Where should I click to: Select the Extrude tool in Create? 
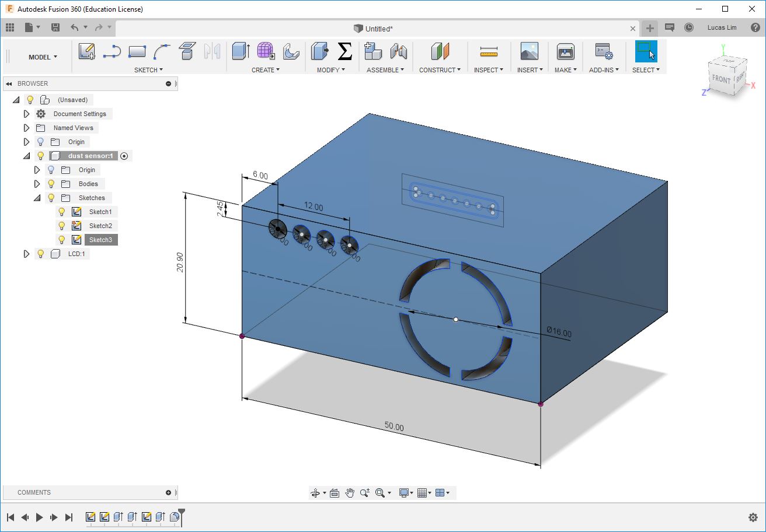pyautogui.click(x=240, y=51)
